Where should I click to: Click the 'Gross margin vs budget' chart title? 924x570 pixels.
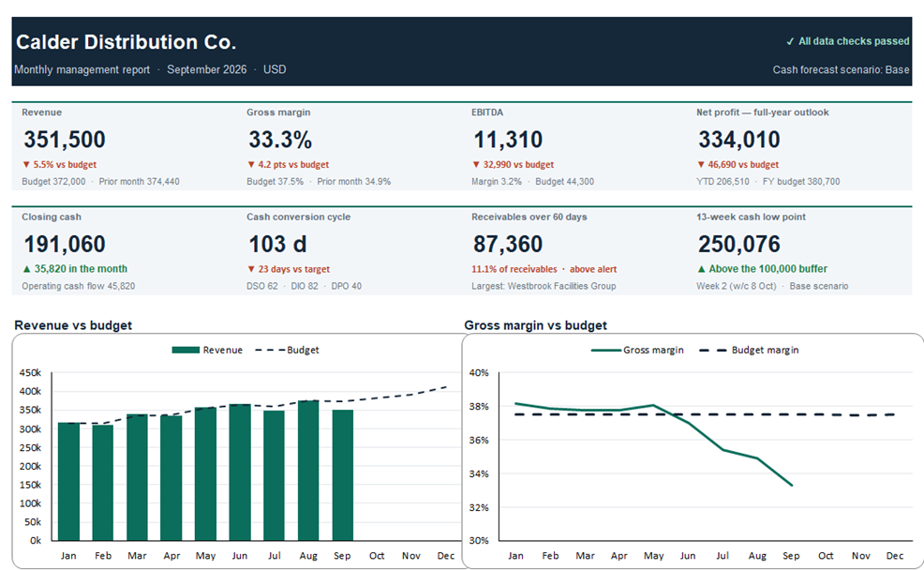point(536,325)
